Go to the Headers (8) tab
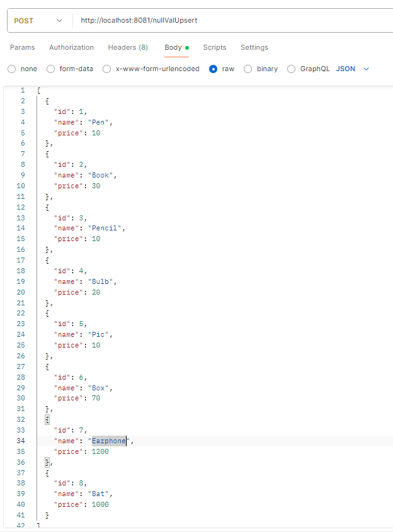This screenshot has height=532, width=393. coord(128,47)
